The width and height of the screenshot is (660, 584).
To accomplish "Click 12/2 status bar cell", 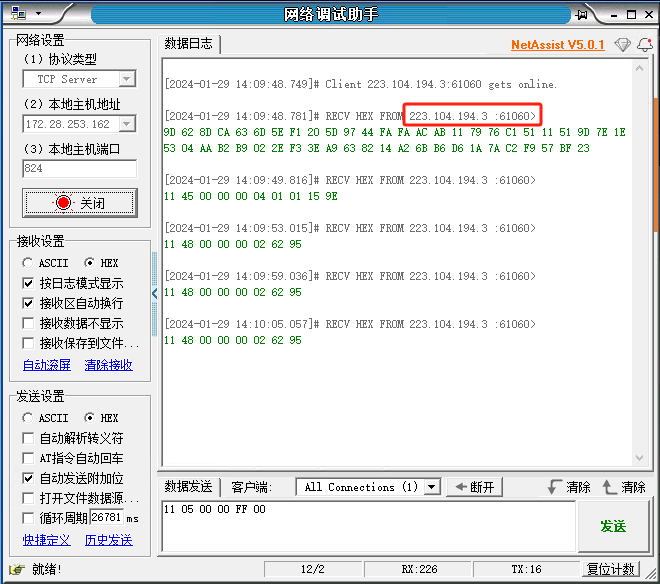I will click(x=313, y=569).
